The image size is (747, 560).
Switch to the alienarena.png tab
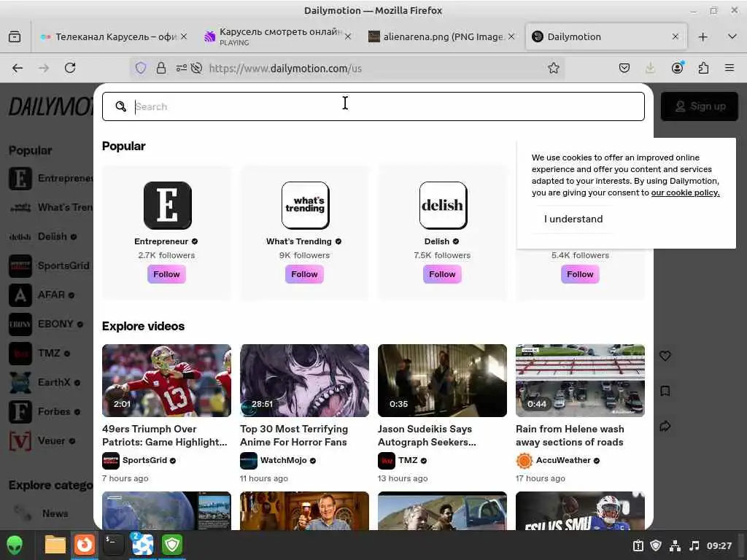coord(441,36)
